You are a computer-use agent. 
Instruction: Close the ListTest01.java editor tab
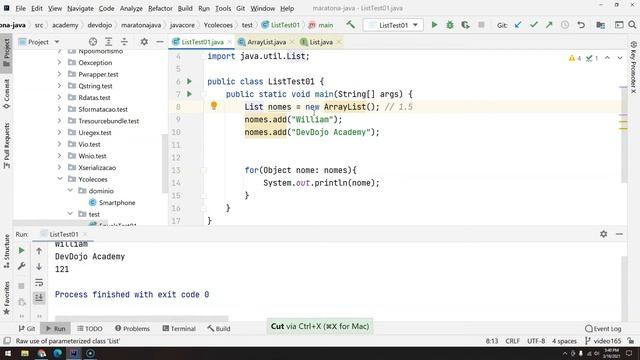229,42
